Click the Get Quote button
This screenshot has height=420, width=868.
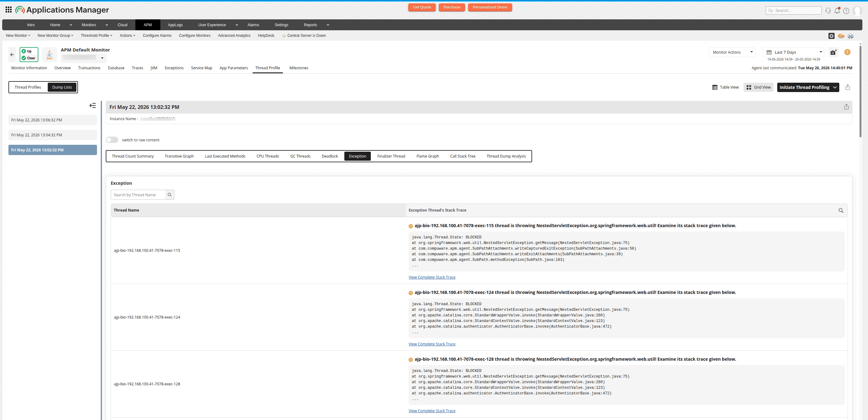(x=422, y=7)
